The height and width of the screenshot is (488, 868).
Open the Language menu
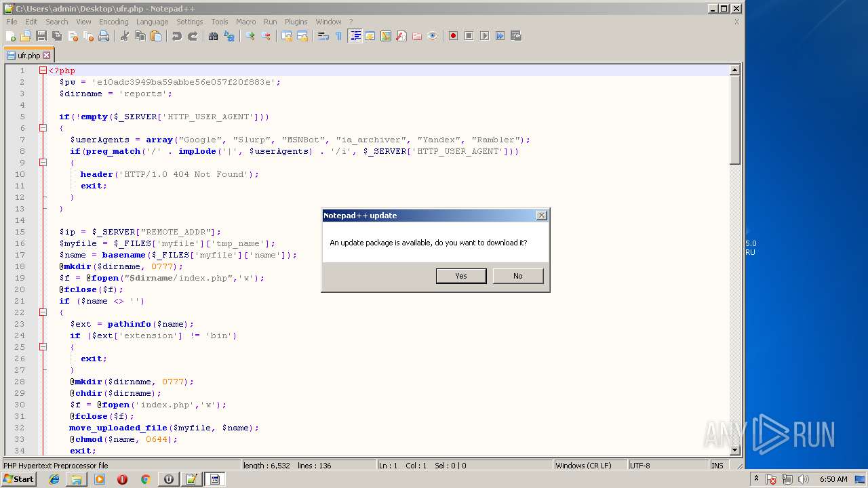click(x=152, y=22)
